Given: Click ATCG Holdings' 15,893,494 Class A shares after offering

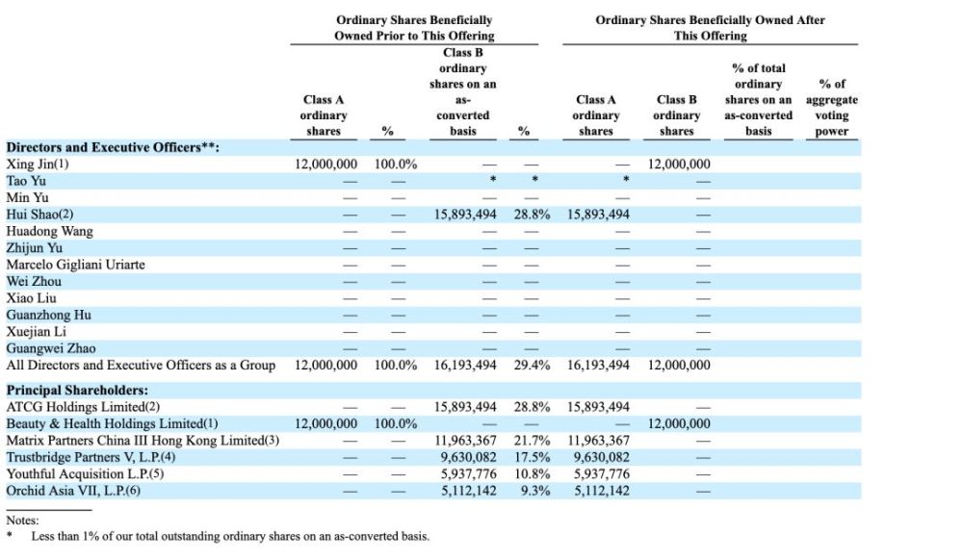Looking at the screenshot, I should [598, 407].
